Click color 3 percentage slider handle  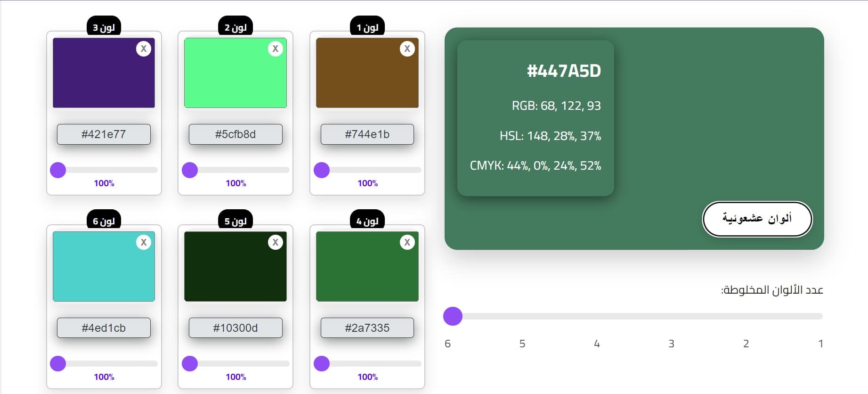[58, 170]
